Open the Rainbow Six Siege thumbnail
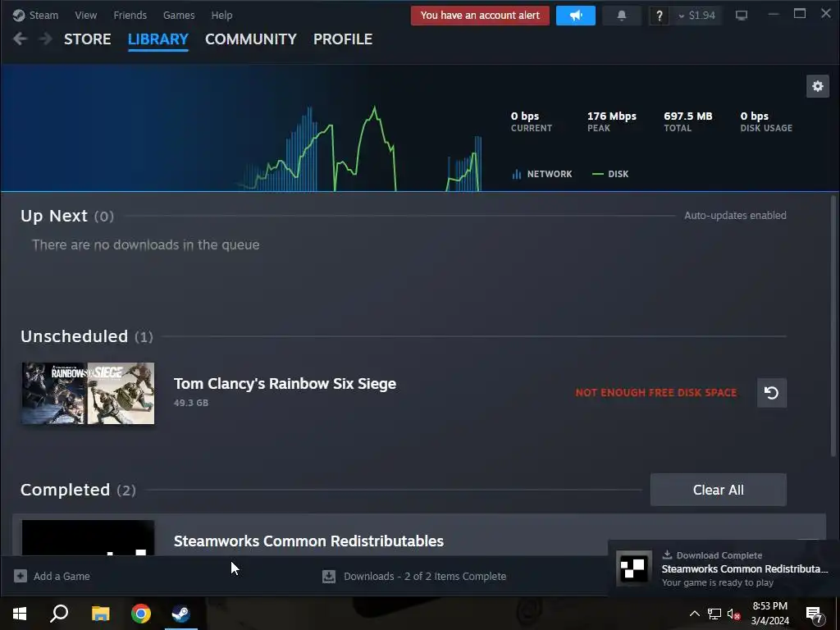840x630 pixels. click(88, 393)
